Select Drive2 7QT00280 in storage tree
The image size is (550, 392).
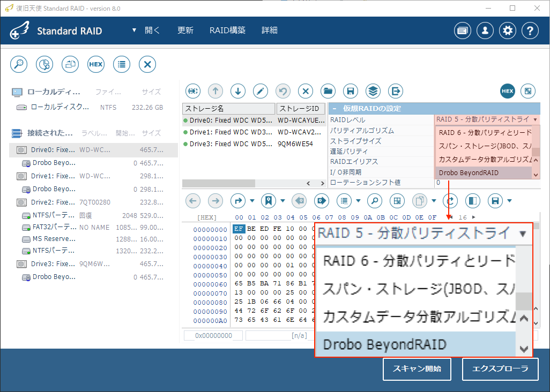click(94, 202)
